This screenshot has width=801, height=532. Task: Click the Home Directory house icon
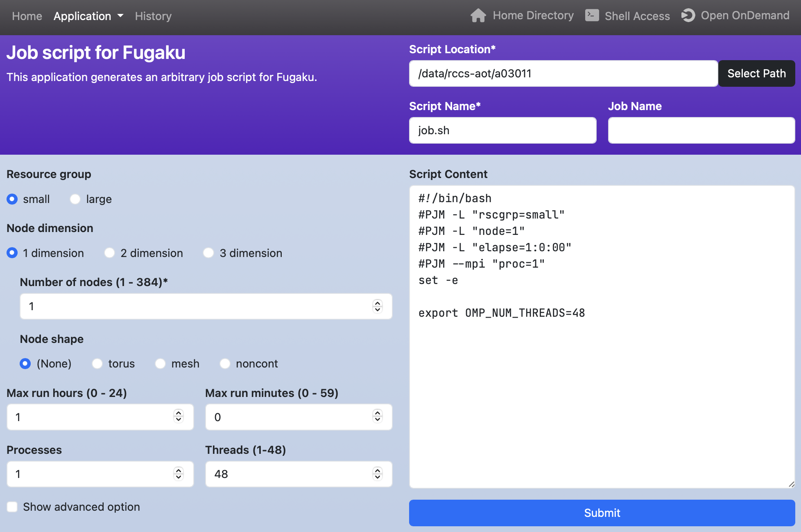click(478, 16)
